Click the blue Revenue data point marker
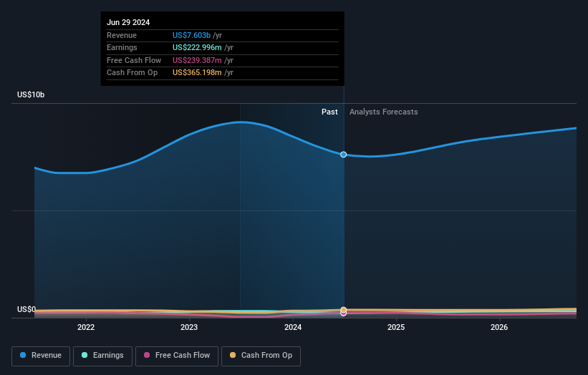This screenshot has height=375, width=588. [x=344, y=155]
